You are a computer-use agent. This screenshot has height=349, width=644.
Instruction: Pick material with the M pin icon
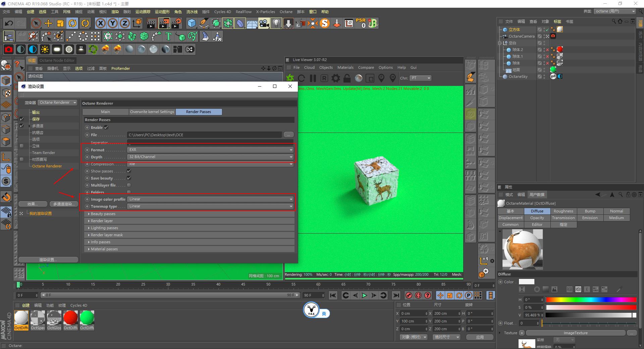pos(392,78)
